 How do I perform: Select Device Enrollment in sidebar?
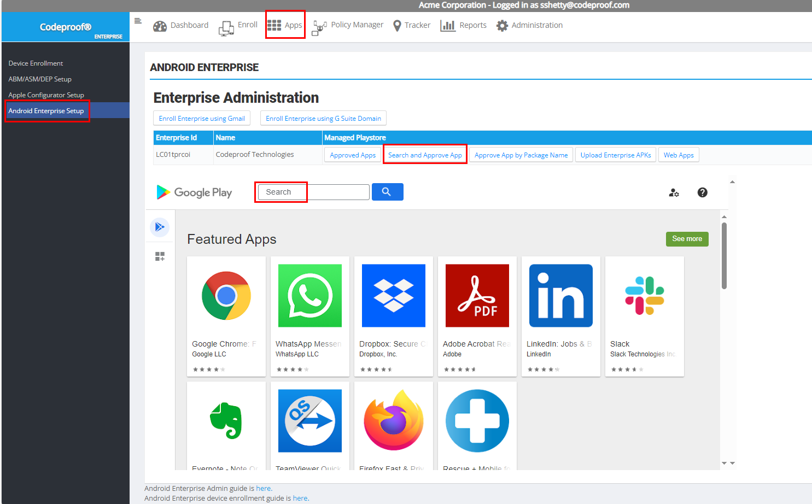point(36,63)
